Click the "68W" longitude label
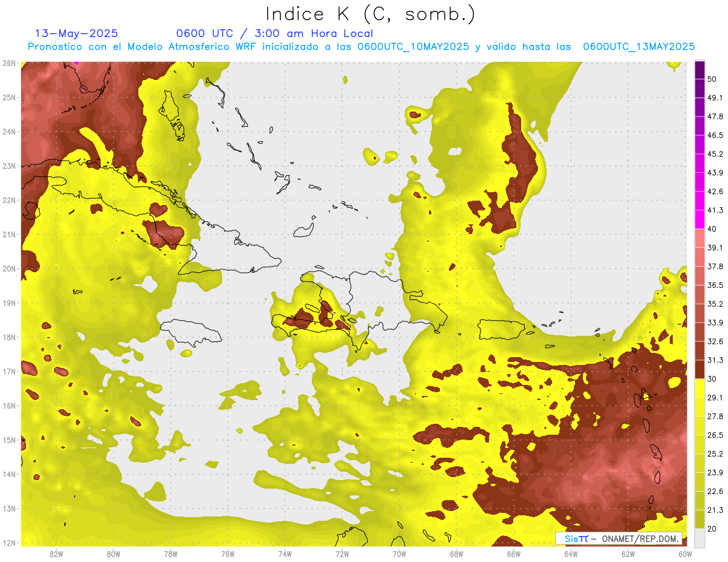 tap(456, 554)
